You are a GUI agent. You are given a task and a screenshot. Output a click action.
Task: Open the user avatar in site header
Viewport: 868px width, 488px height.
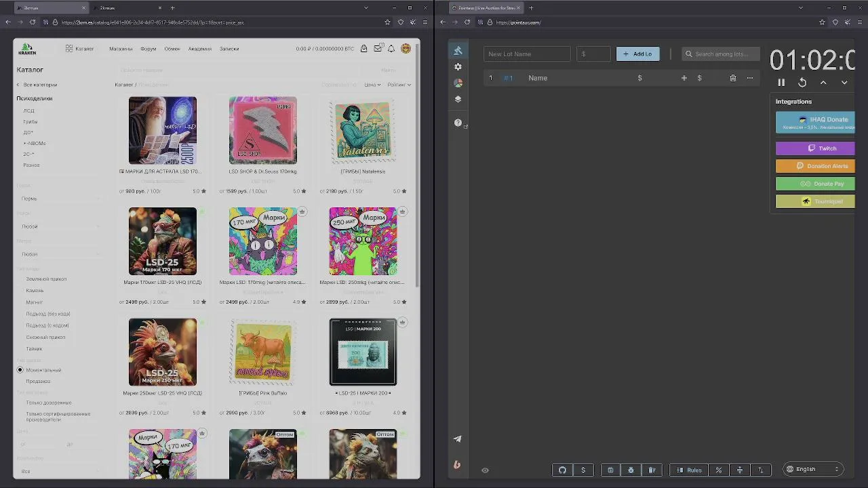406,49
